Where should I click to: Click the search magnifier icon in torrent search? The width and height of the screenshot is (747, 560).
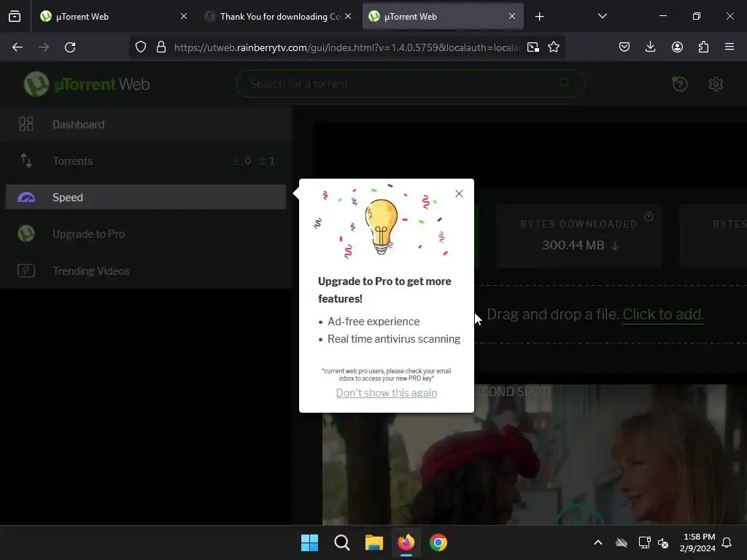pyautogui.click(x=565, y=83)
